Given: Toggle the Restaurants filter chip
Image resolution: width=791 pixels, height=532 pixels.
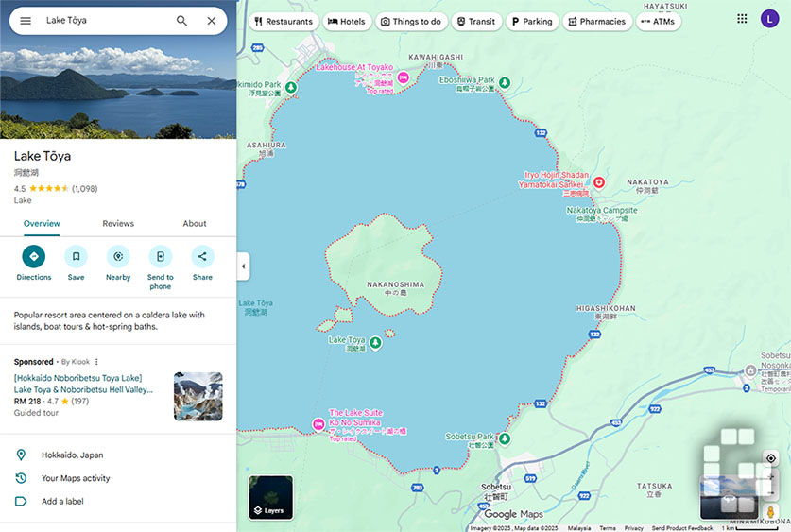Looking at the screenshot, I should coord(284,22).
